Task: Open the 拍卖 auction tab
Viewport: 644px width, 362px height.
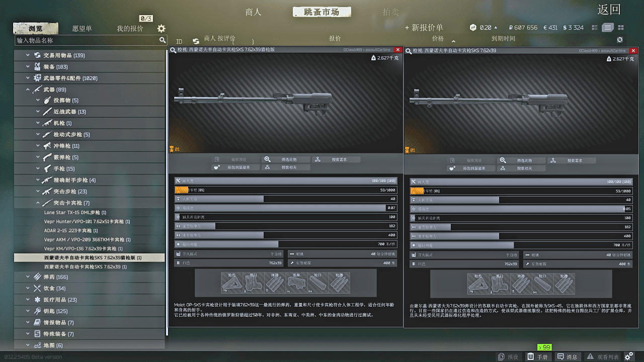Action: (x=390, y=12)
